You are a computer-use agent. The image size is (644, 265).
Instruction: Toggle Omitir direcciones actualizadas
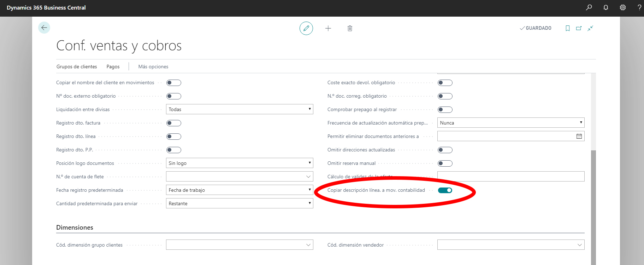(445, 150)
